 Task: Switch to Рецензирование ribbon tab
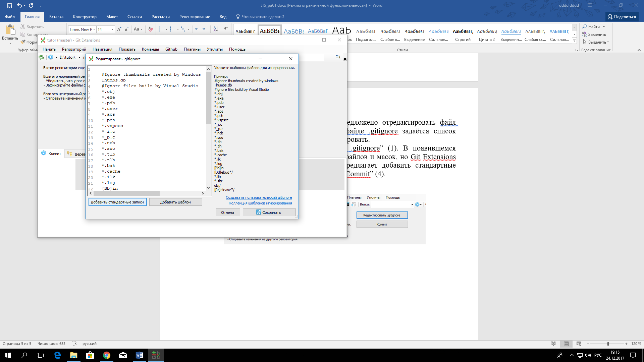coord(195,17)
